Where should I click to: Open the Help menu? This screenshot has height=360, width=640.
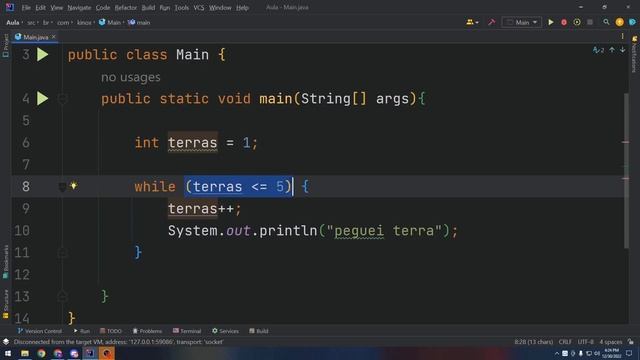[x=242, y=7]
